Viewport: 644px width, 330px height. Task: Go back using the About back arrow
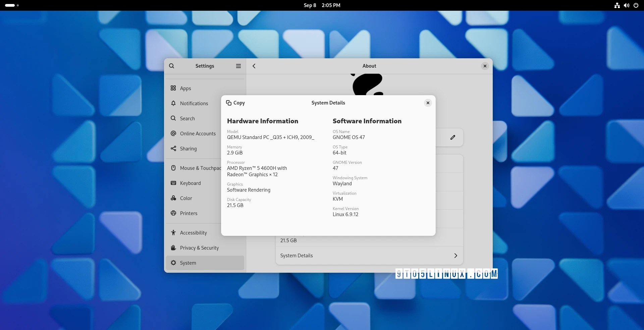coord(254,66)
